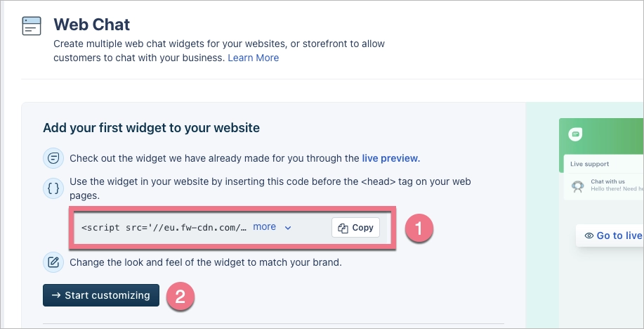Viewport: 644px width, 329px height.
Task: Select the script src code snippet text
Action: tap(164, 228)
